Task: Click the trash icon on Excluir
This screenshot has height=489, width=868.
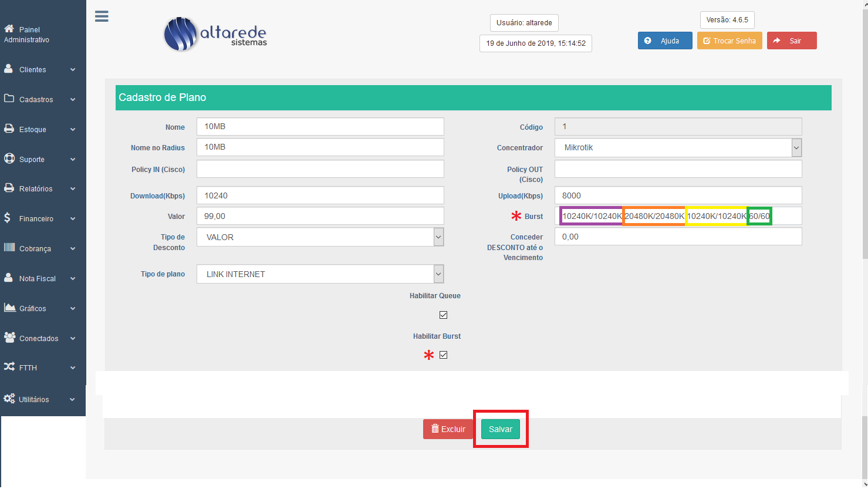Action: (x=435, y=429)
